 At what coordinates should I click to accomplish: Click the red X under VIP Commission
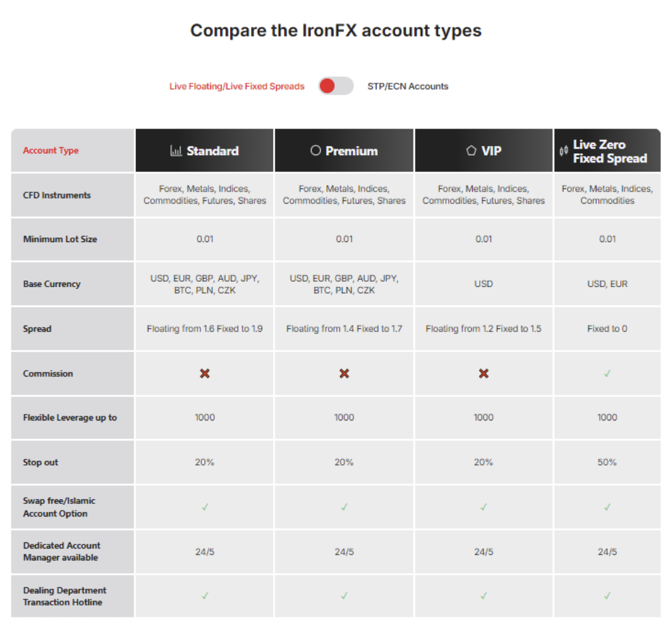(484, 373)
